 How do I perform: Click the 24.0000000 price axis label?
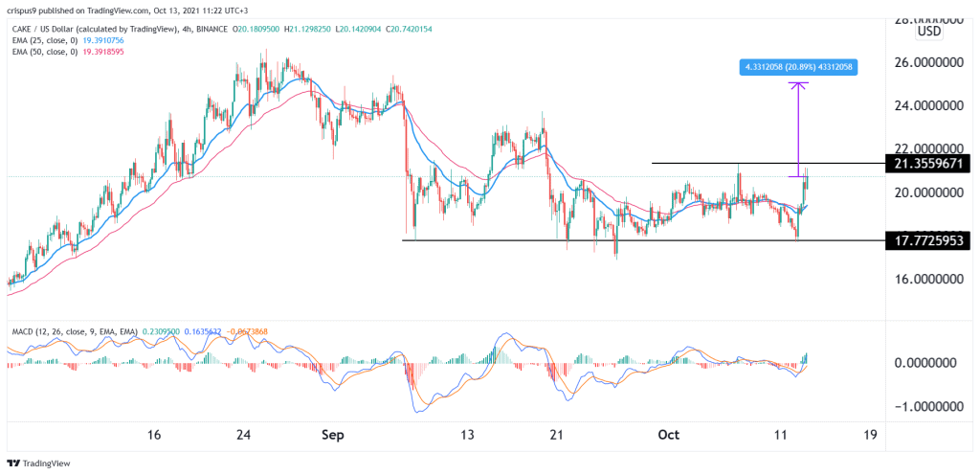[928, 106]
